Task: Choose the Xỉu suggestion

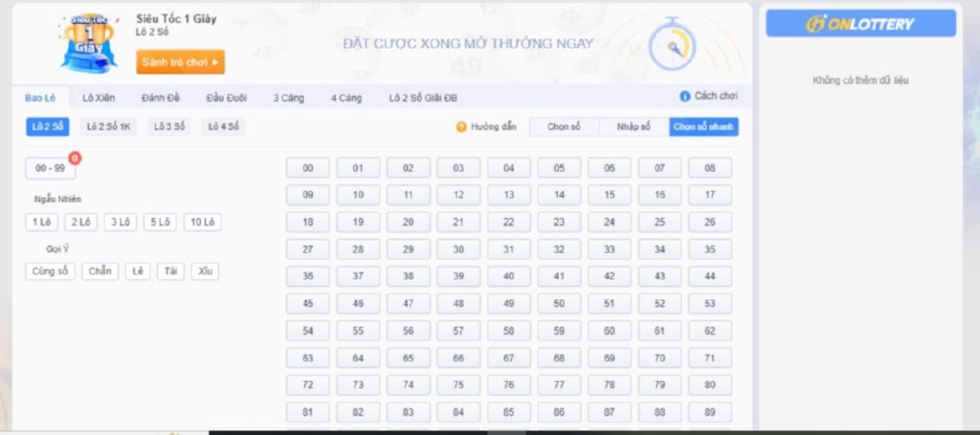Action: coord(205,272)
